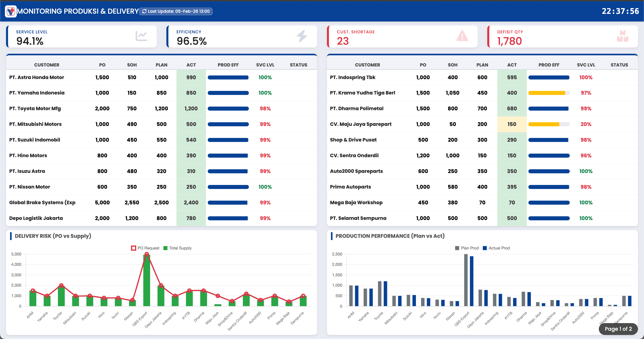Select the PT. Dharma Polimetal customer name
644x339 pixels.
click(x=357, y=109)
